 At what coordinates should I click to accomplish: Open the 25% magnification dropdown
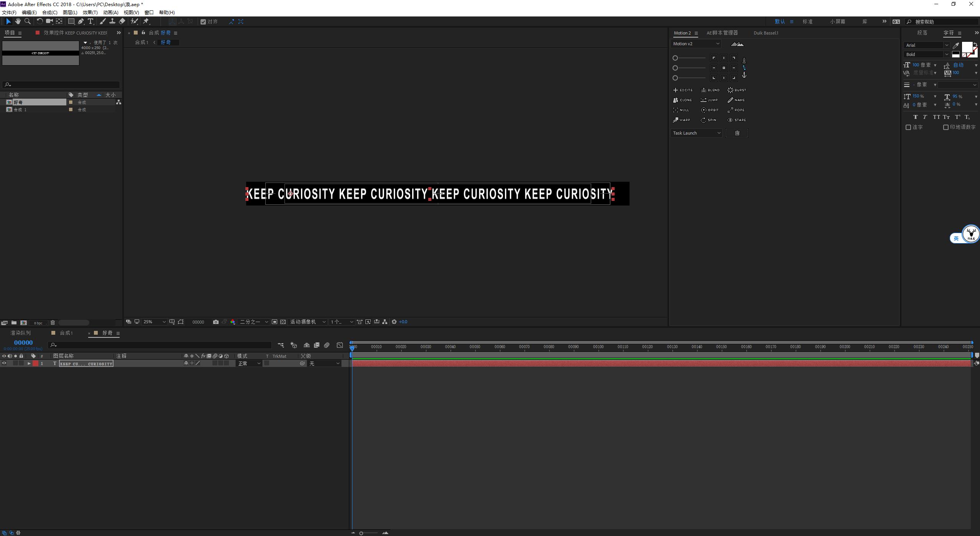(154, 322)
